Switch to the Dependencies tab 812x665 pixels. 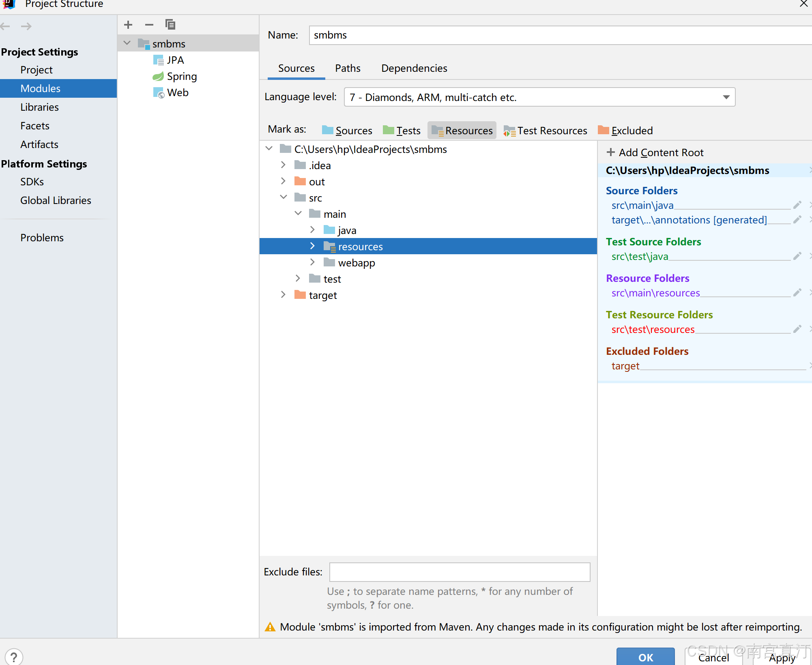pyautogui.click(x=414, y=68)
